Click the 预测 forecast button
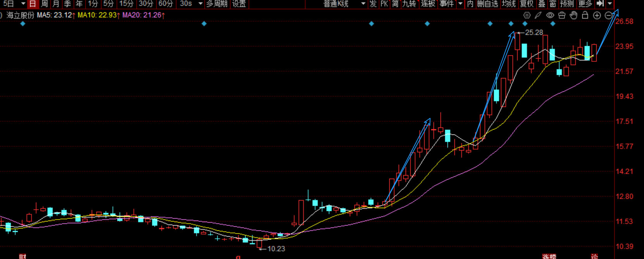 pyautogui.click(x=567, y=3)
